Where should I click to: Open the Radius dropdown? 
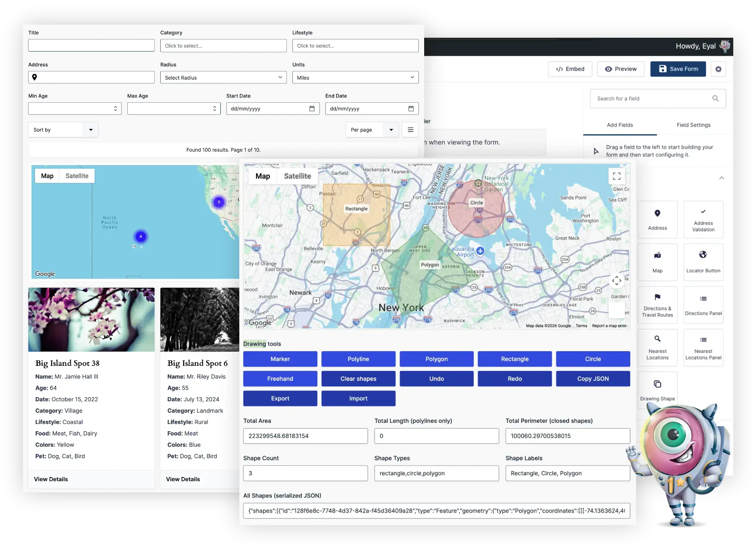pyautogui.click(x=223, y=77)
